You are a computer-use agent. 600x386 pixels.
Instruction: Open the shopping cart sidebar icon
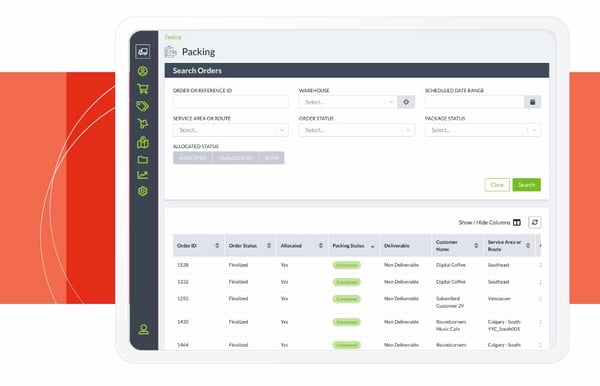tap(143, 89)
